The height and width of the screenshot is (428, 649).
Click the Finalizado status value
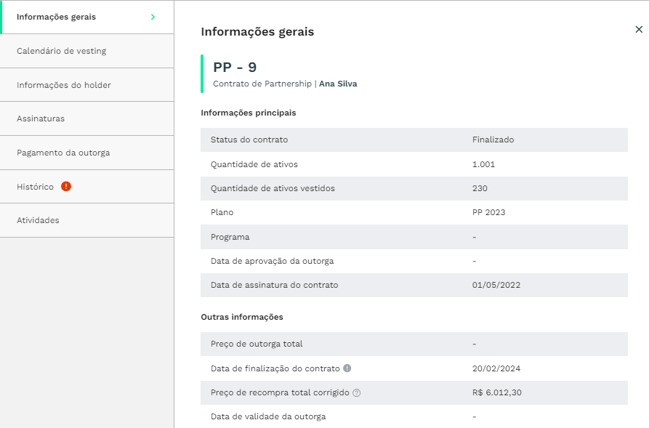click(493, 140)
